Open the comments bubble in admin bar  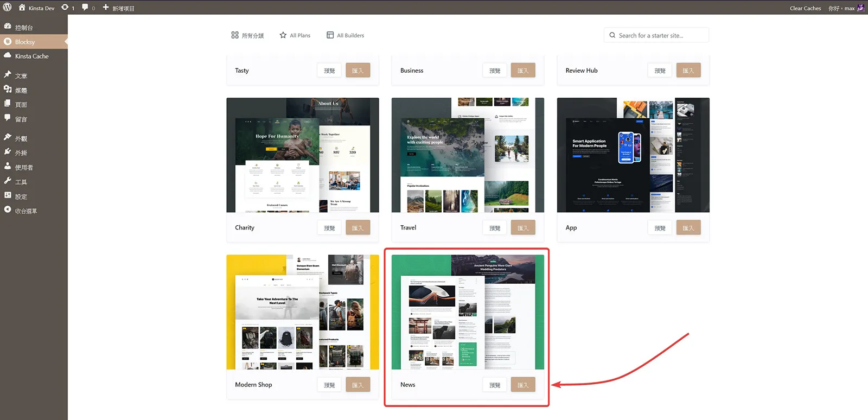click(85, 8)
